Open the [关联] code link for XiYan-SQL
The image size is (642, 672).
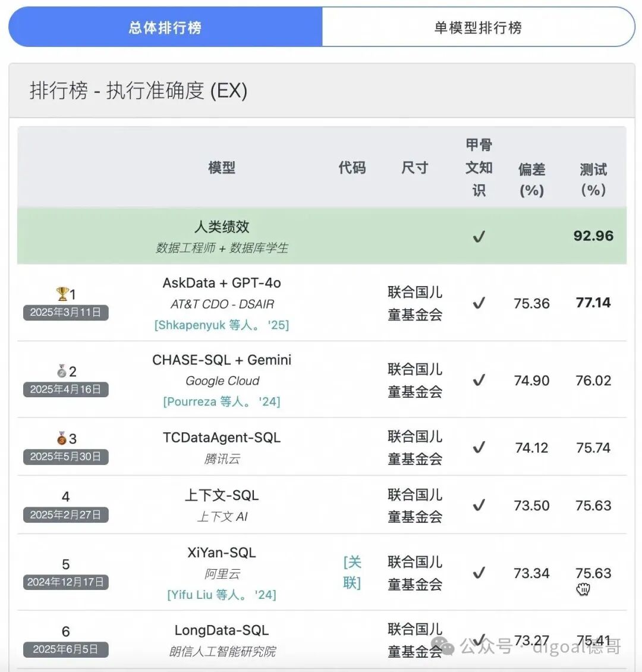pos(352,573)
